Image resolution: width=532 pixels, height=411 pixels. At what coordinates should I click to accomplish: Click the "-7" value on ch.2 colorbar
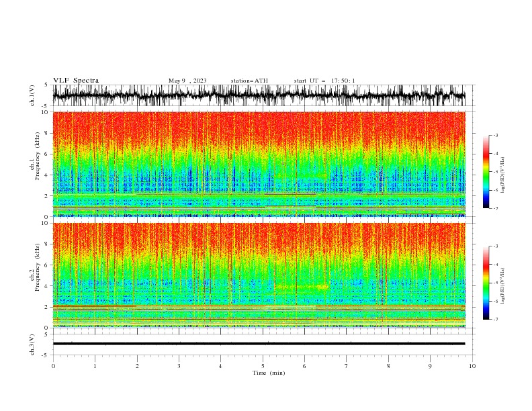point(495,320)
